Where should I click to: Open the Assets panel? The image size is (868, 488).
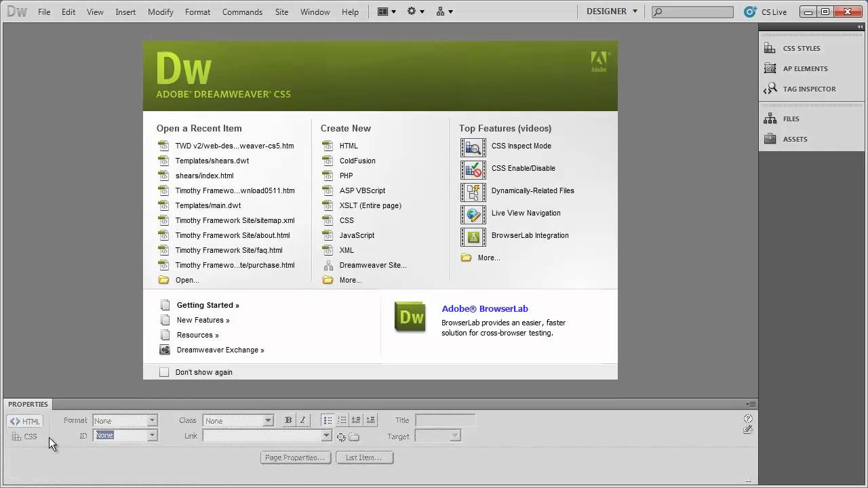coord(785,139)
